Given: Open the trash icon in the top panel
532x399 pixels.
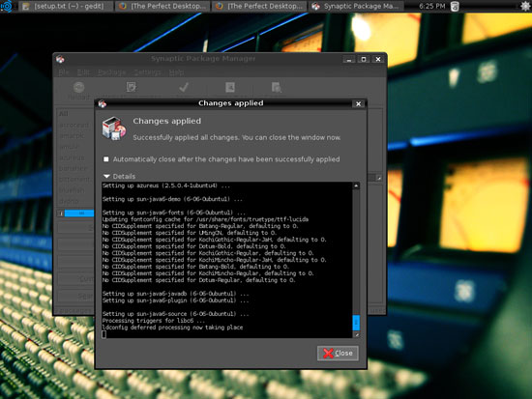Looking at the screenshot, I should [x=455, y=6].
